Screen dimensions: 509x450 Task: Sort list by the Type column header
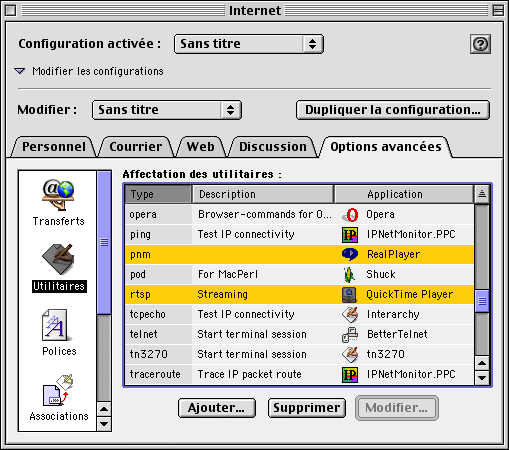[158, 194]
